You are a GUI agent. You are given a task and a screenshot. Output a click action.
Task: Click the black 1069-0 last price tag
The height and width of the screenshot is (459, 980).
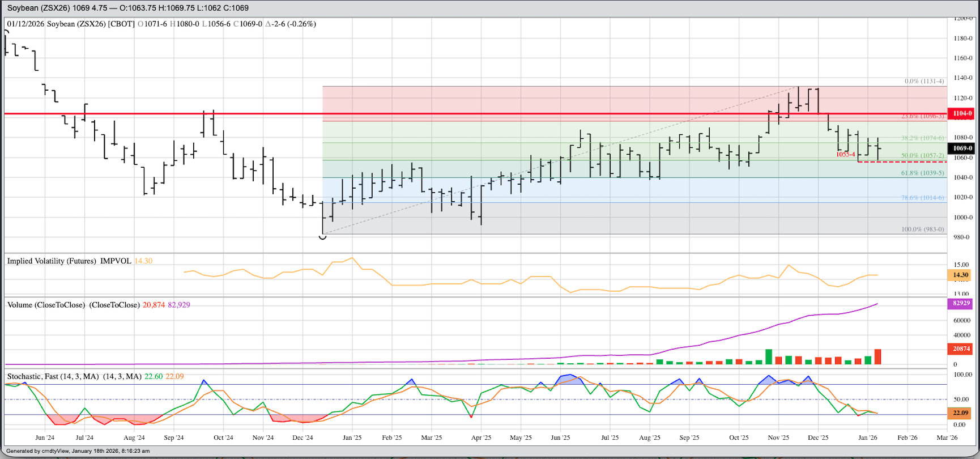[x=961, y=148]
